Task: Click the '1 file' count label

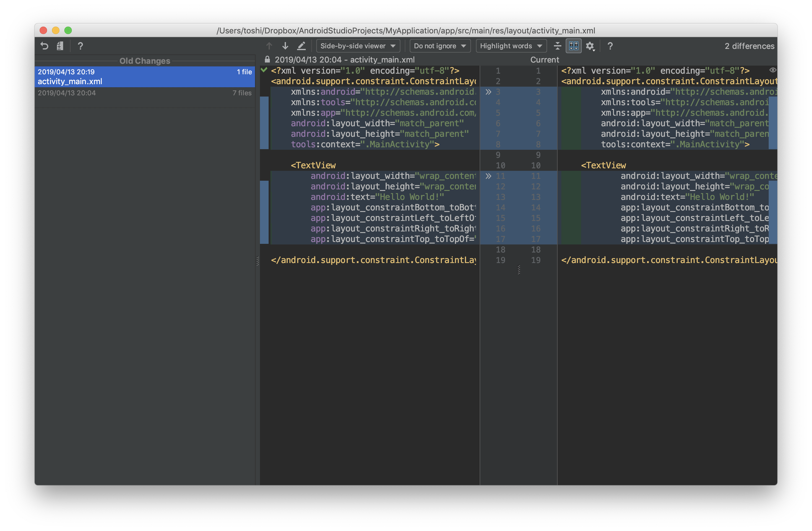Action: 244,72
